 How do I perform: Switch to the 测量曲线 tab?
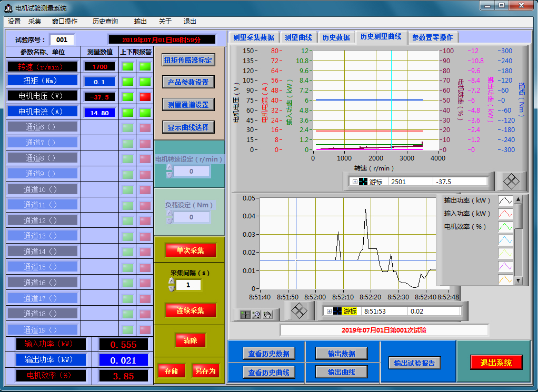pos(298,37)
